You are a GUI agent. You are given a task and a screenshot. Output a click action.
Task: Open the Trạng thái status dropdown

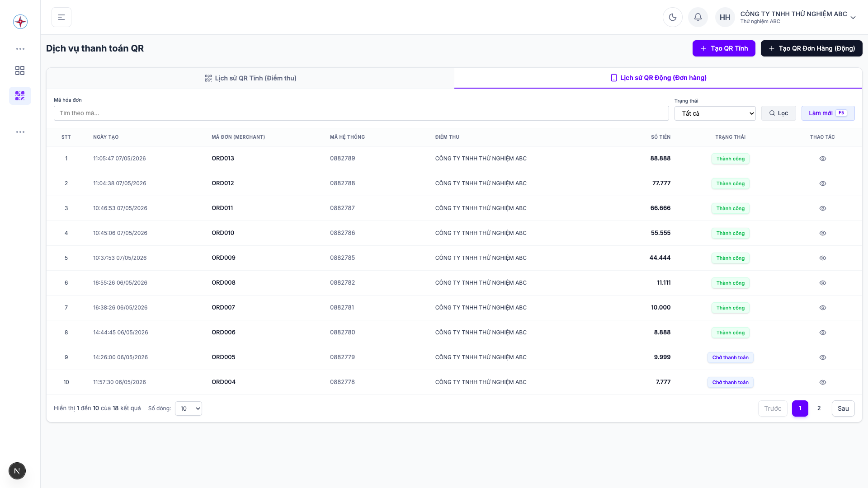point(715,113)
